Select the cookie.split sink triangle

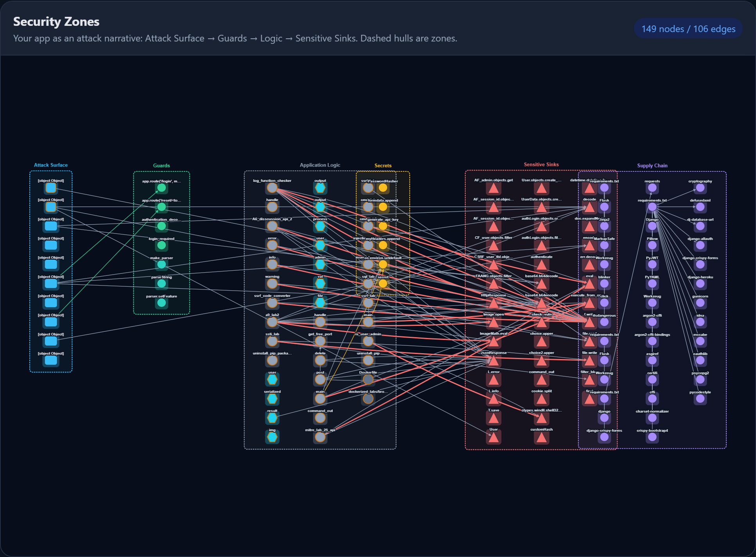click(x=542, y=399)
